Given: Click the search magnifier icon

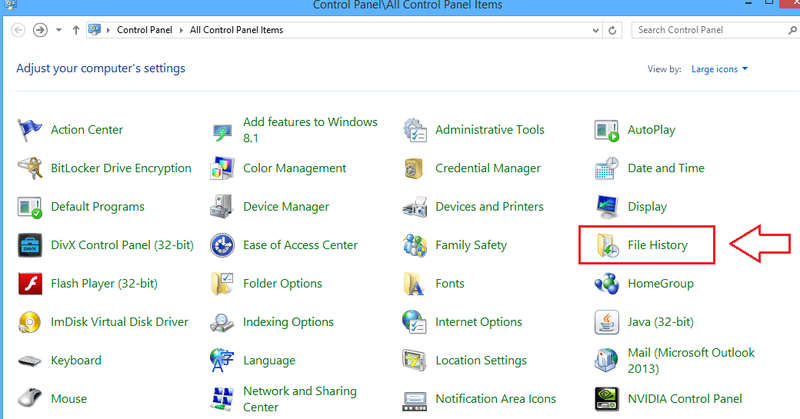Looking at the screenshot, I should point(792,30).
